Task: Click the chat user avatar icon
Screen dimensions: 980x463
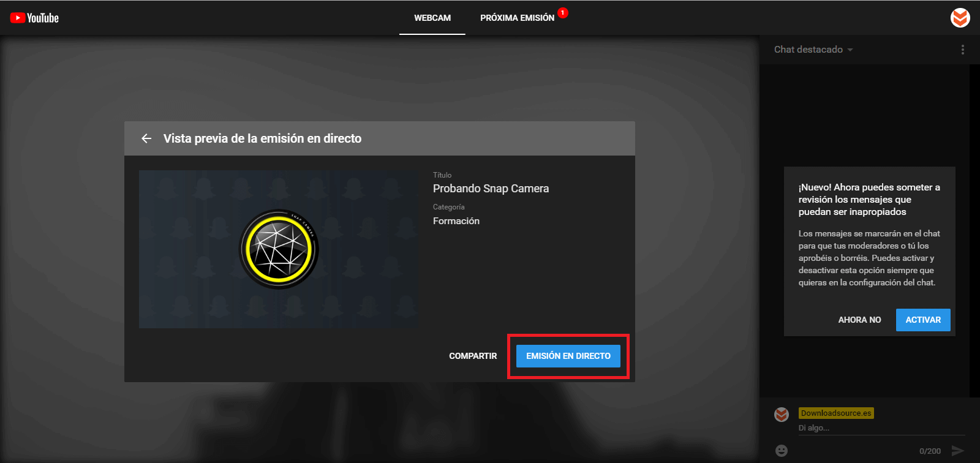Action: [782, 415]
